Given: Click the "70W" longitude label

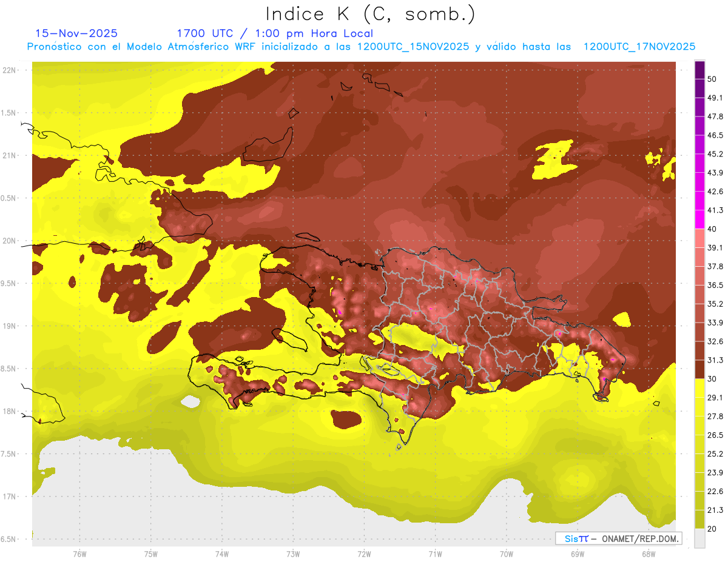Looking at the screenshot, I should (506, 554).
